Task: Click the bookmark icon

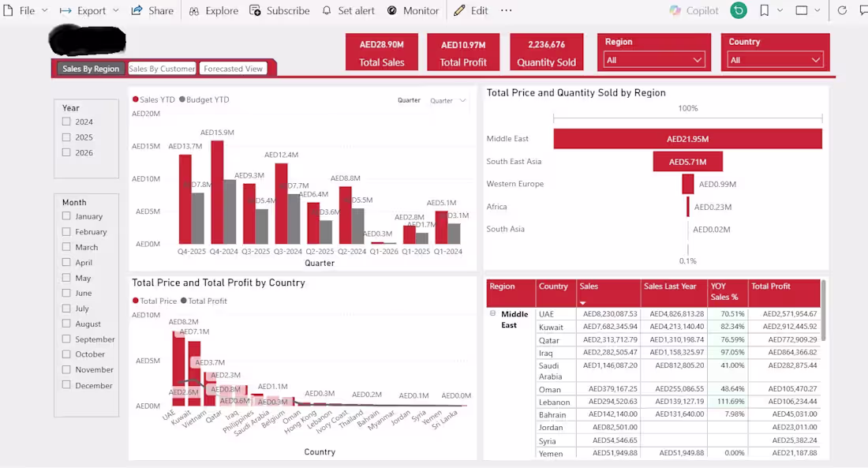Action: point(765,10)
